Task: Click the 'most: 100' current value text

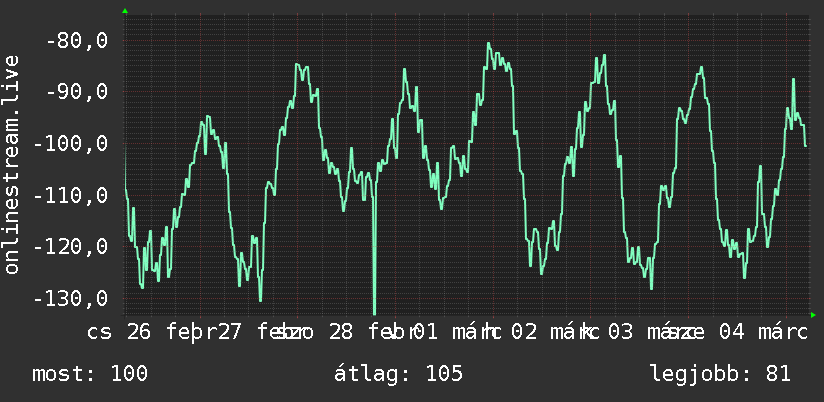Action: pyautogui.click(x=90, y=374)
